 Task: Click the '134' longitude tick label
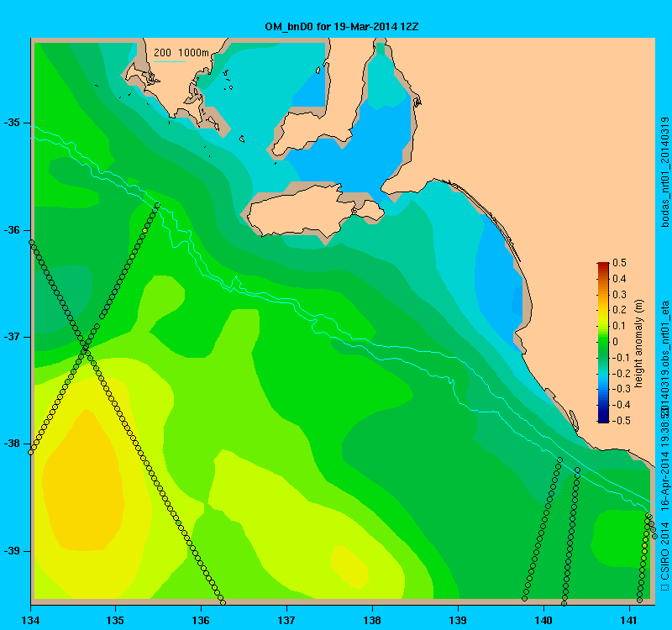pyautogui.click(x=30, y=620)
